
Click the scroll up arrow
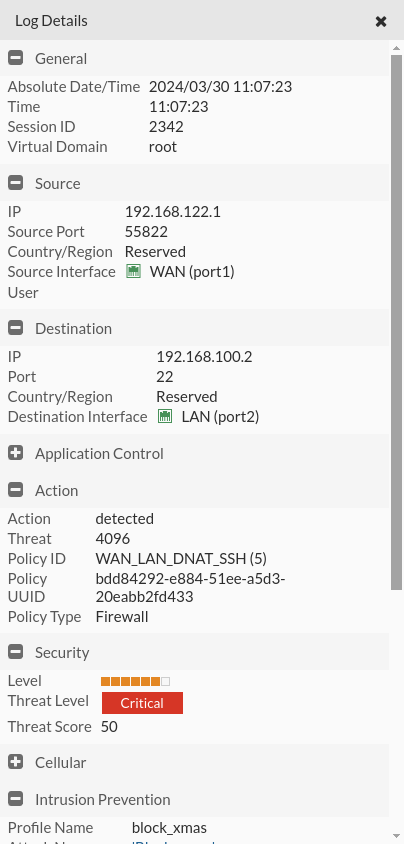click(396, 48)
